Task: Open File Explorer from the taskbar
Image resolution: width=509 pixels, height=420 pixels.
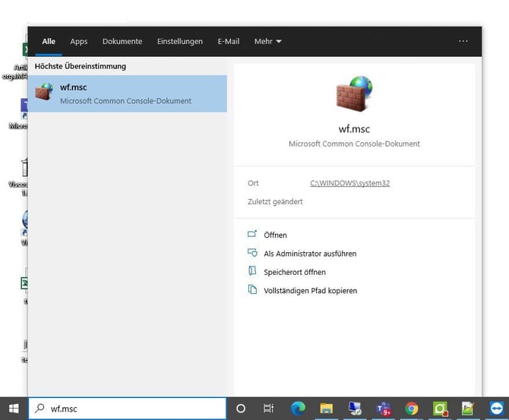Action: pyautogui.click(x=327, y=408)
